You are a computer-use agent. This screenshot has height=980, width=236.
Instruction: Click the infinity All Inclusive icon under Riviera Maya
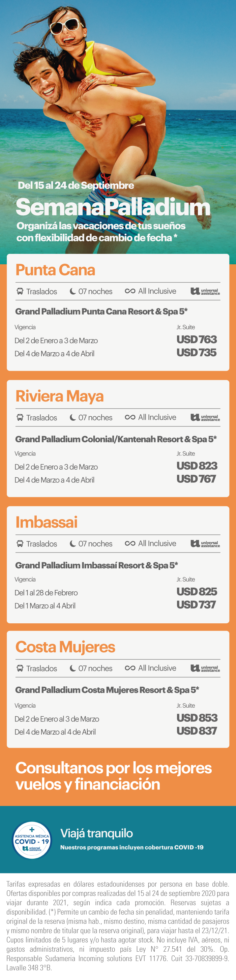(130, 417)
